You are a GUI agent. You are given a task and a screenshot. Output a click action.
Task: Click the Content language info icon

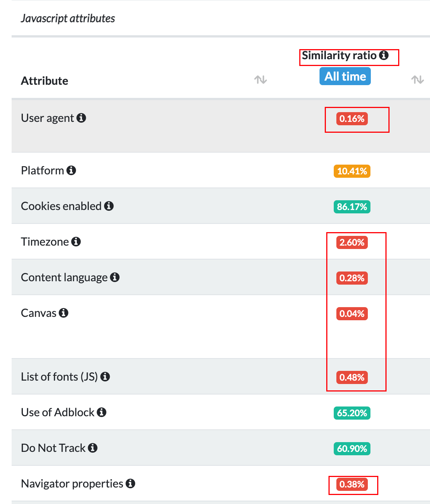pyautogui.click(x=115, y=277)
